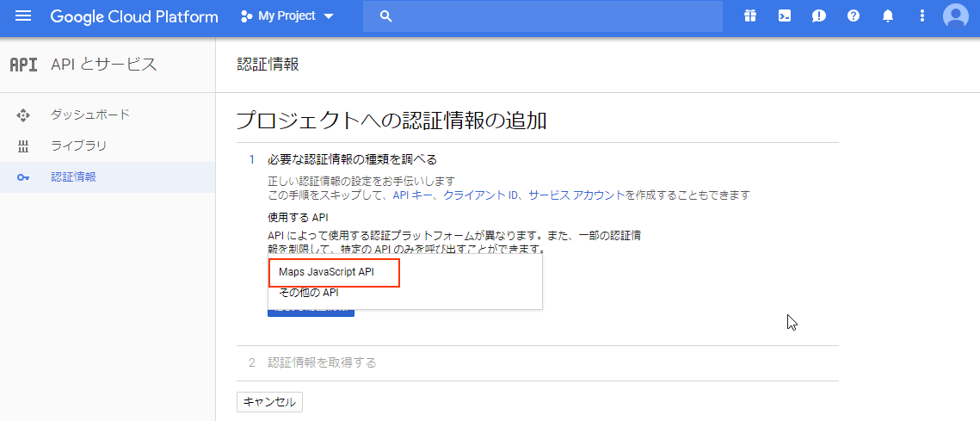
Task: Focus the top search field
Action: tap(543, 16)
